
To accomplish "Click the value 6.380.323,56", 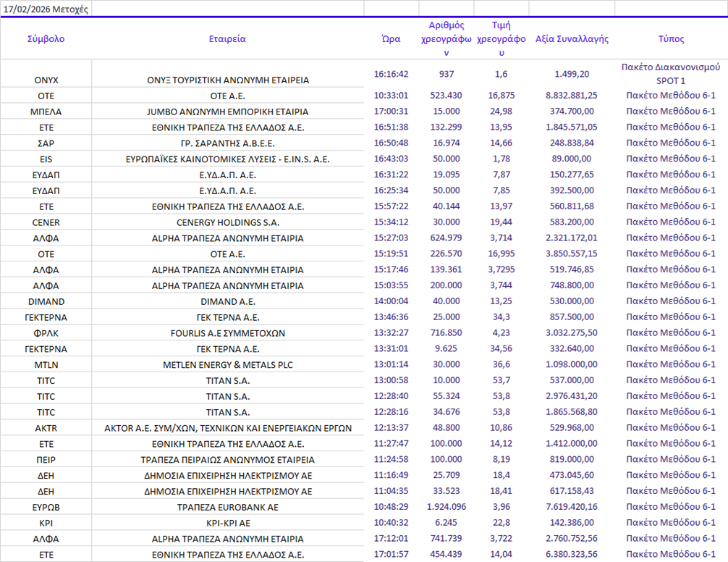I will coord(572,553).
